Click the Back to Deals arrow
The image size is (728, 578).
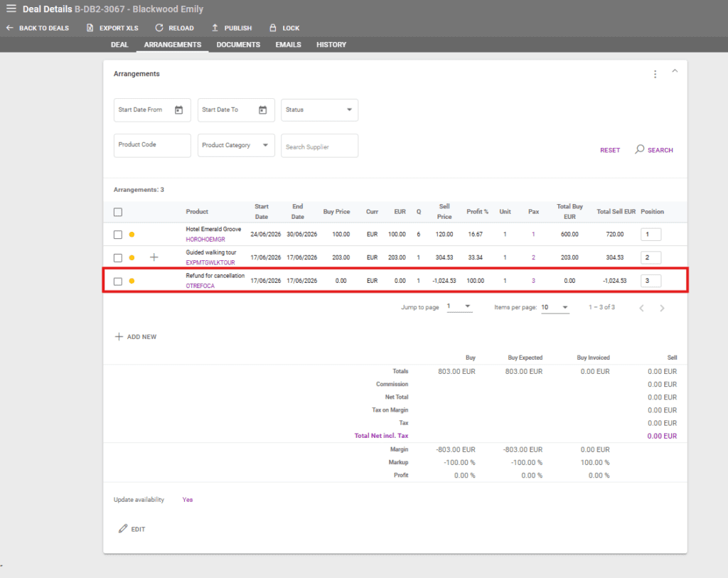(x=10, y=28)
